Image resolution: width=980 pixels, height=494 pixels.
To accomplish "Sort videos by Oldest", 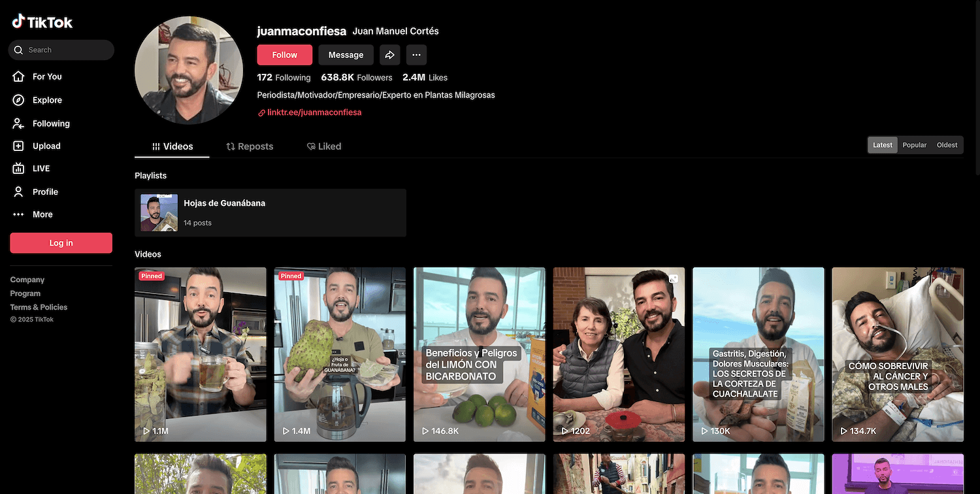I will (947, 145).
